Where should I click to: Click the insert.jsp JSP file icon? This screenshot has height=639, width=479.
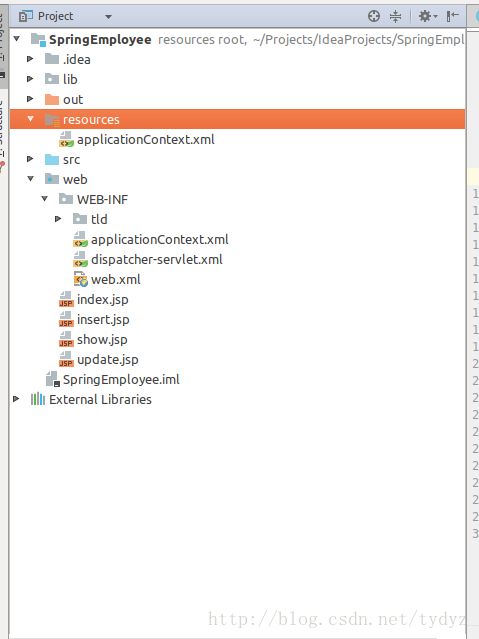[66, 319]
